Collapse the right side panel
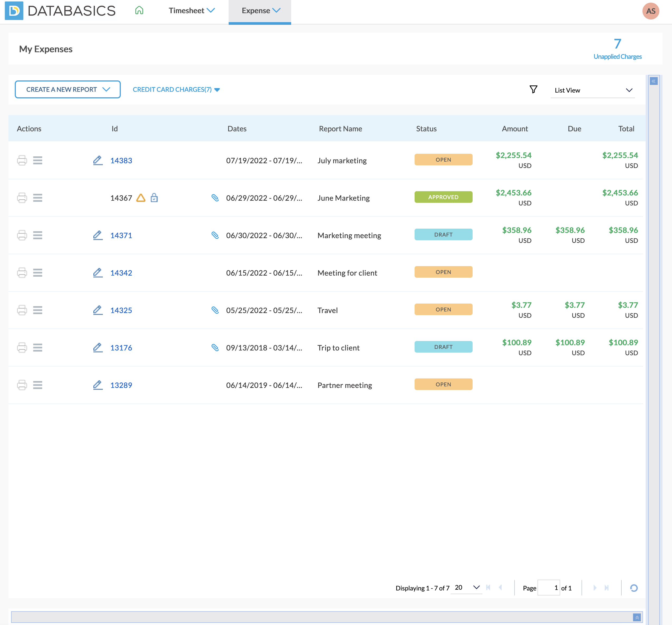This screenshot has width=672, height=625. pos(654,81)
